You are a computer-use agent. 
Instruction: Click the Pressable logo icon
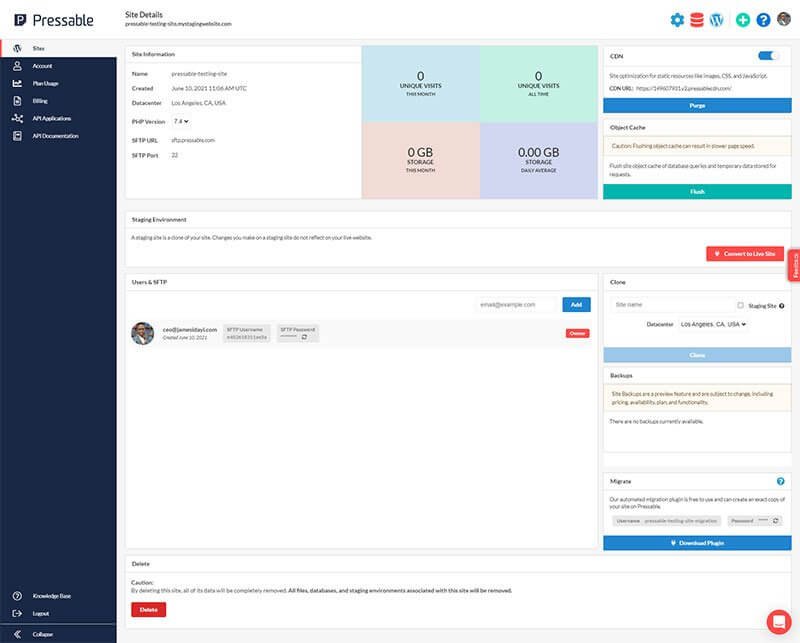[x=20, y=20]
